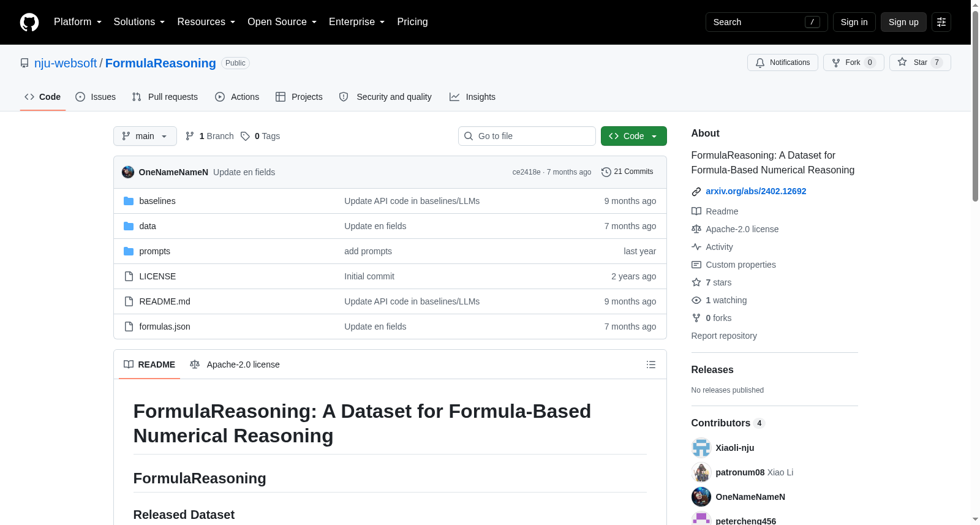Open patronum08 contributor avatar
Viewport: 980px width, 525px height.
701,472
